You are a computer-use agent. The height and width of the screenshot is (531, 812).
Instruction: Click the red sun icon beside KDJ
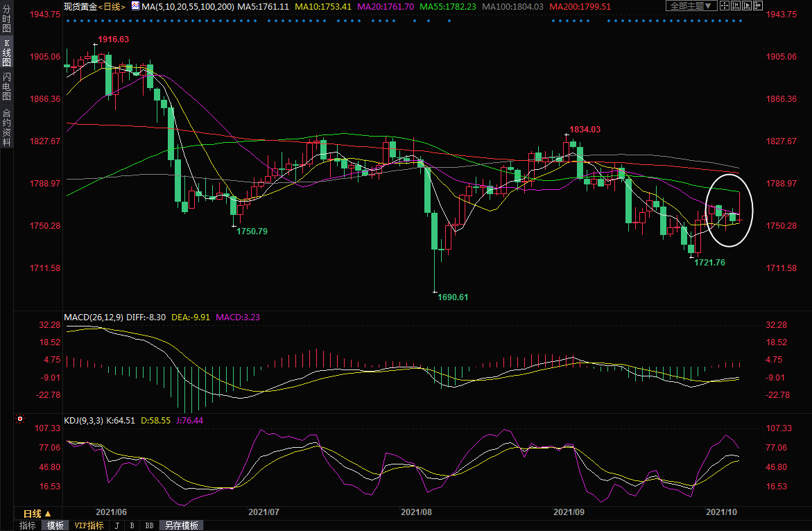(20, 419)
